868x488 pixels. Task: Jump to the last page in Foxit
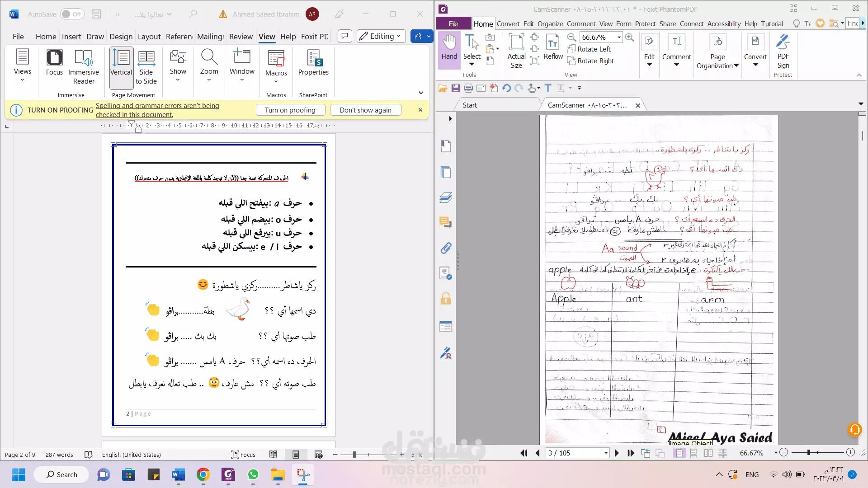pyautogui.click(x=631, y=453)
